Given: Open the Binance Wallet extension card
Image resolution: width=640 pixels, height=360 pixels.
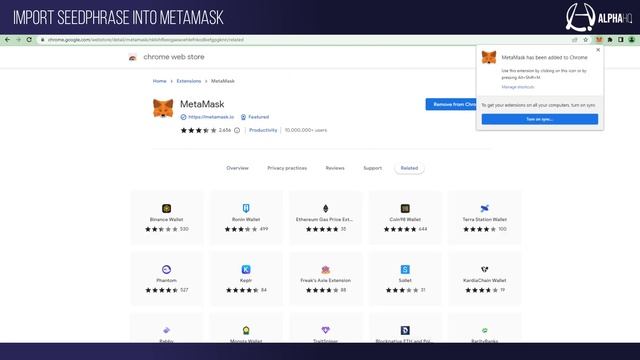Looking at the screenshot, I should [x=167, y=218].
